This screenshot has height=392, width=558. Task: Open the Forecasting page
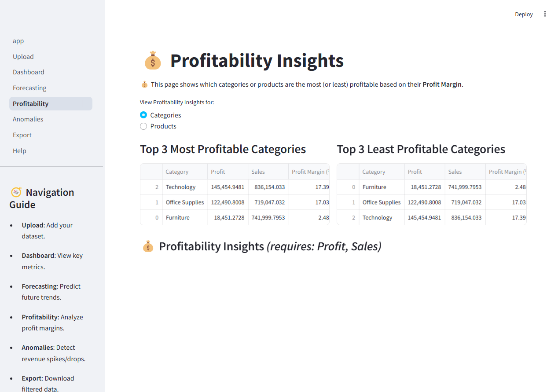[29, 88]
